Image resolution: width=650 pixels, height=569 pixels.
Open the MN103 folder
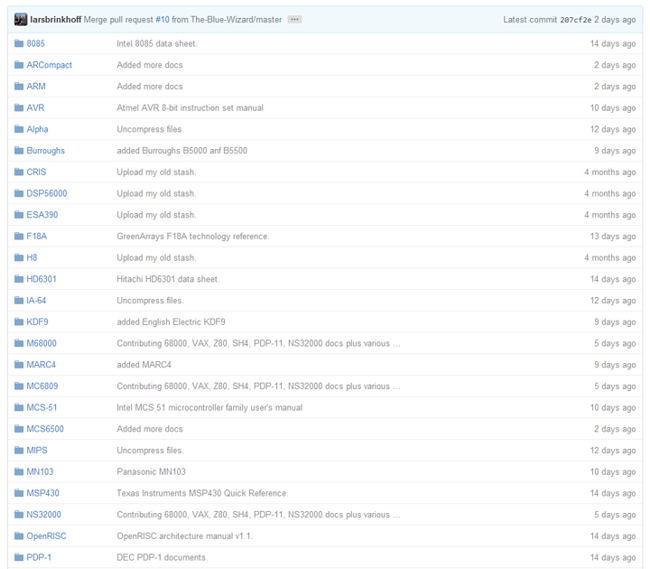40,472
